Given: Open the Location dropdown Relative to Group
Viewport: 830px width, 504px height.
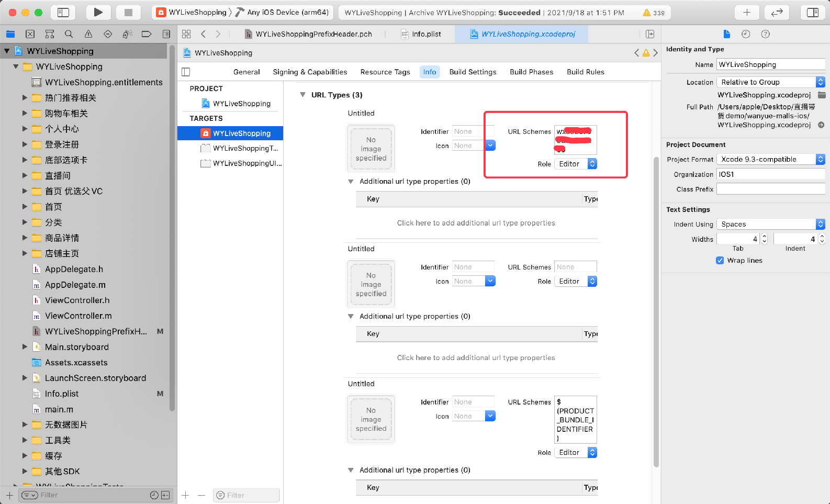Looking at the screenshot, I should (771, 82).
